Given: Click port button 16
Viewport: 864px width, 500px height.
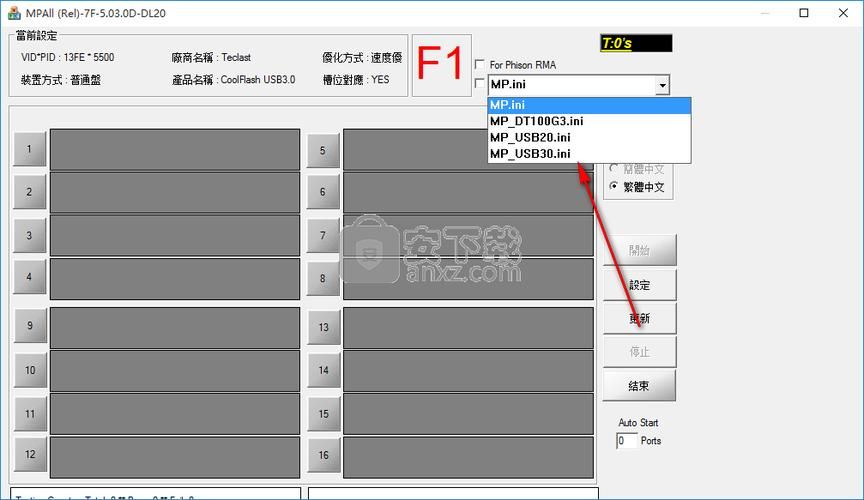Looking at the screenshot, I should point(323,455).
